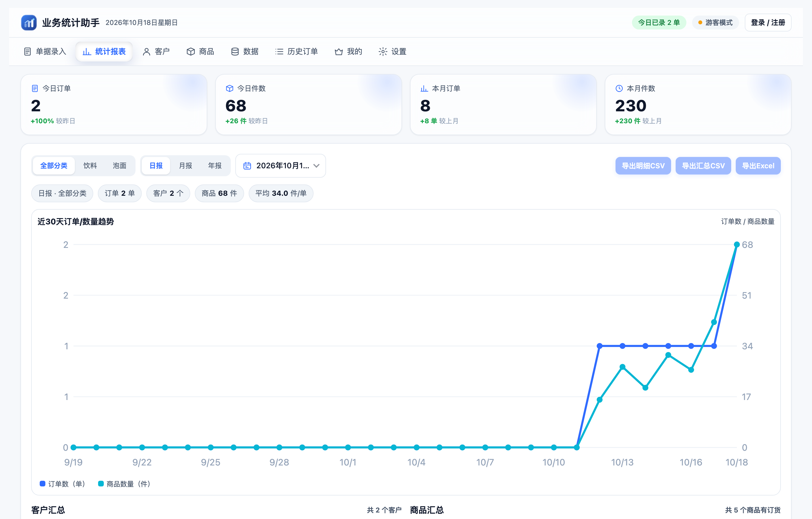Viewport: 812px width, 519px height.
Task: Click the 今日件数 card cube icon
Action: pyautogui.click(x=230, y=88)
